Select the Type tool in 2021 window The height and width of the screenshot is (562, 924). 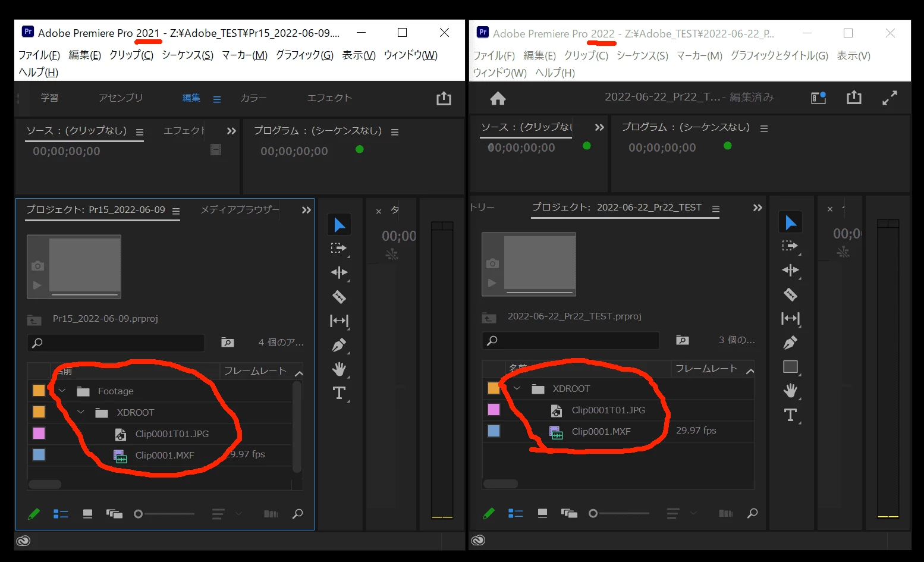(x=339, y=393)
